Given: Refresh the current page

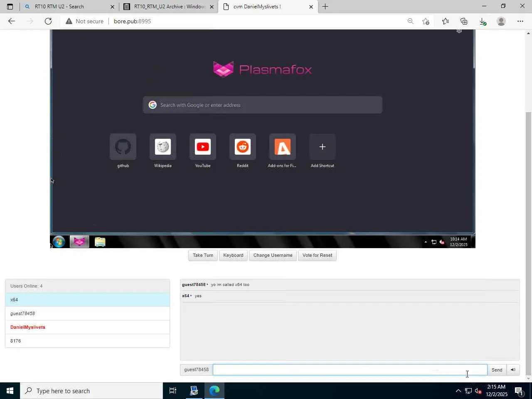Looking at the screenshot, I should coord(48,21).
